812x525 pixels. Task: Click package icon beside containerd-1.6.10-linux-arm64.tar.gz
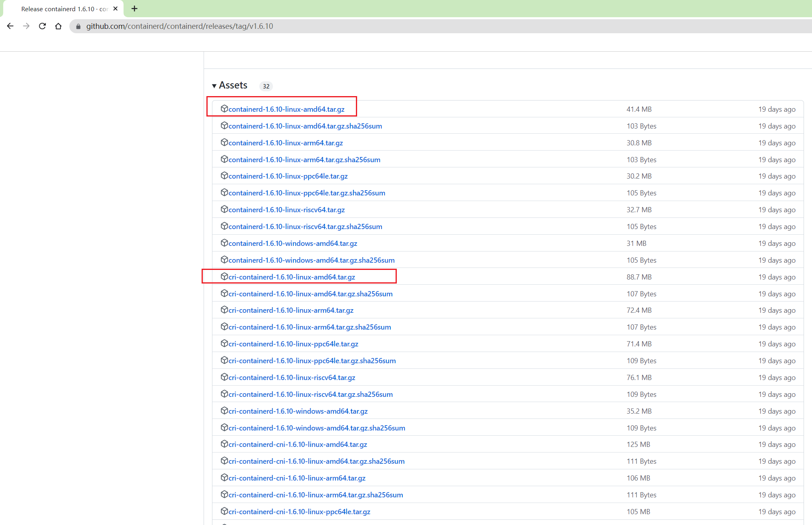pos(224,142)
